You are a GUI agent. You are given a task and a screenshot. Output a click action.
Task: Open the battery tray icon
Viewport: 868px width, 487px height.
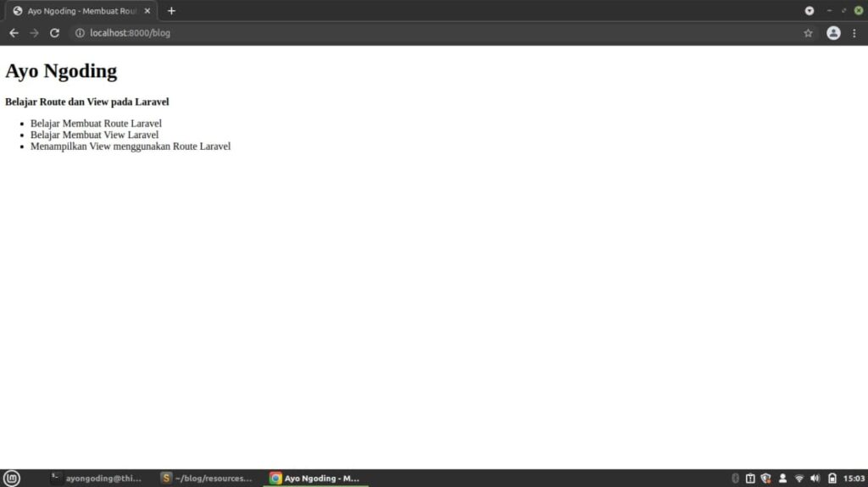pos(832,479)
